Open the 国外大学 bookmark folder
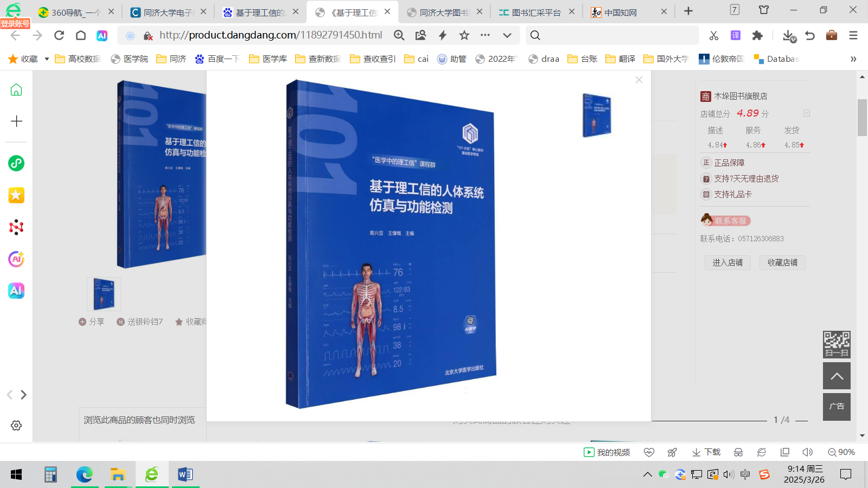Image resolution: width=868 pixels, height=488 pixels. [x=666, y=59]
